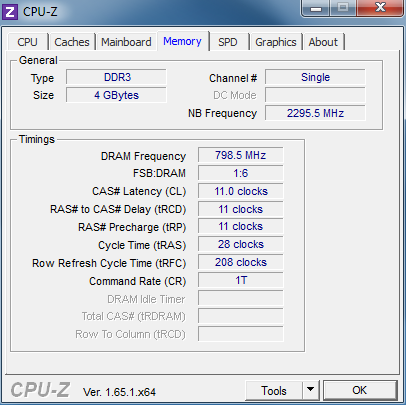Switch to the CPU tab
The height and width of the screenshot is (405, 406).
point(28,42)
